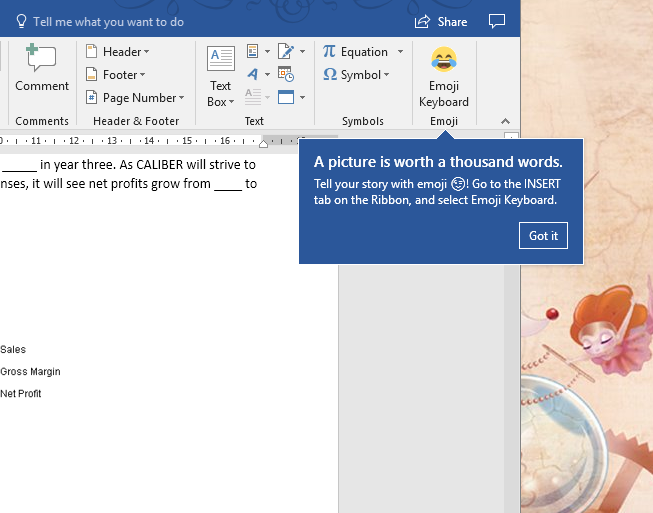Expand the Quick Parts dropdown arrow
The image size is (653, 513).
click(267, 52)
